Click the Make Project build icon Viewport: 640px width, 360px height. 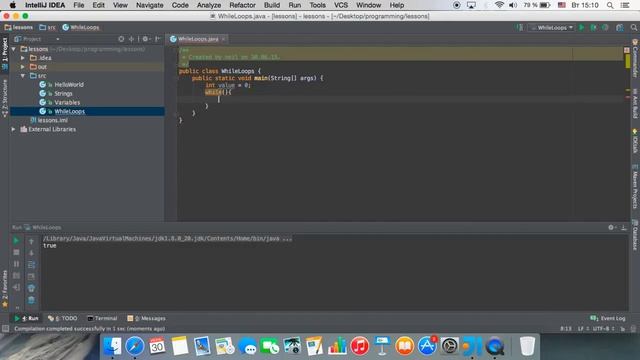[x=520, y=27]
